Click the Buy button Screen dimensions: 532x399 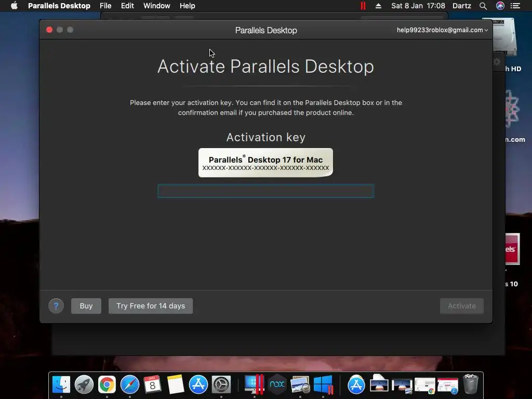tap(86, 306)
